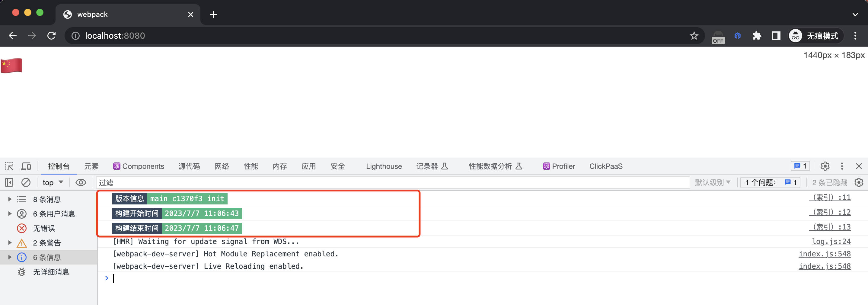Open the tab search chevron in the tab strip
868x305 pixels.
pos(855,14)
